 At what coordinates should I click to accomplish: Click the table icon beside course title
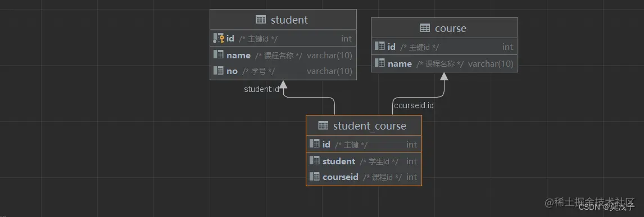pyautogui.click(x=425, y=28)
